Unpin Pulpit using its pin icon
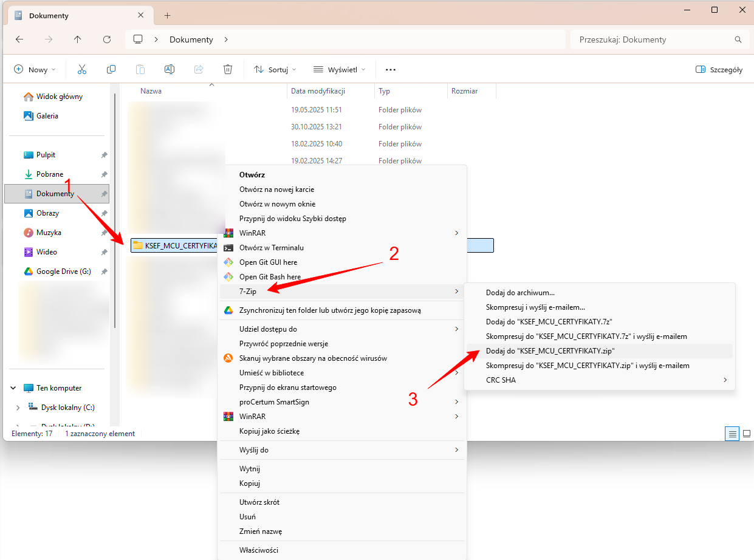754x560 pixels. coord(104,155)
